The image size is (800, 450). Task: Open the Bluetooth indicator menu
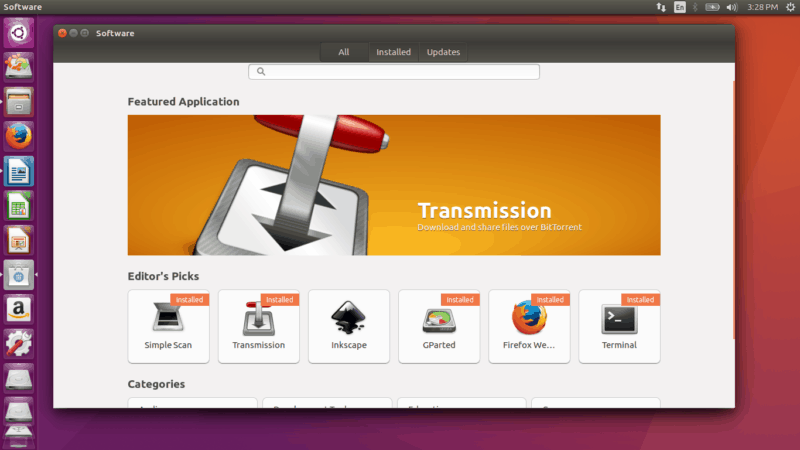[695, 7]
